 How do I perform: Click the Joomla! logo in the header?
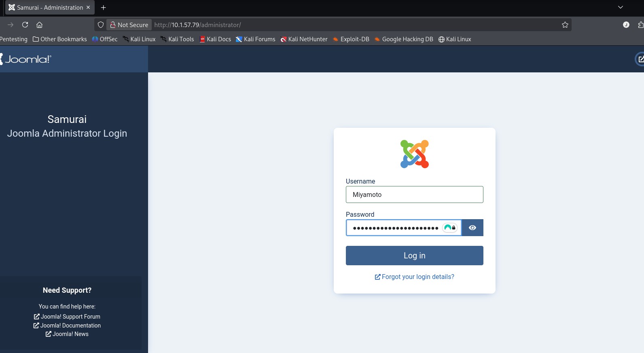click(26, 59)
